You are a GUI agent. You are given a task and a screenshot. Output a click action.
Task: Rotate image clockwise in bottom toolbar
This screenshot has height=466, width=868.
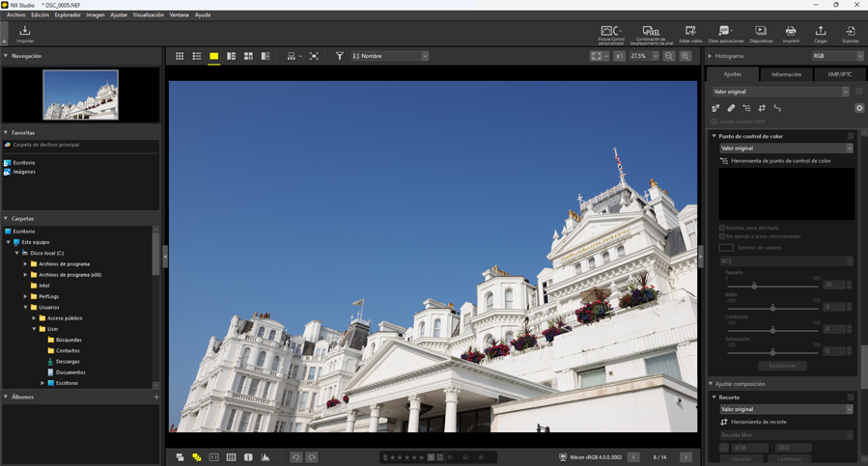pos(312,457)
